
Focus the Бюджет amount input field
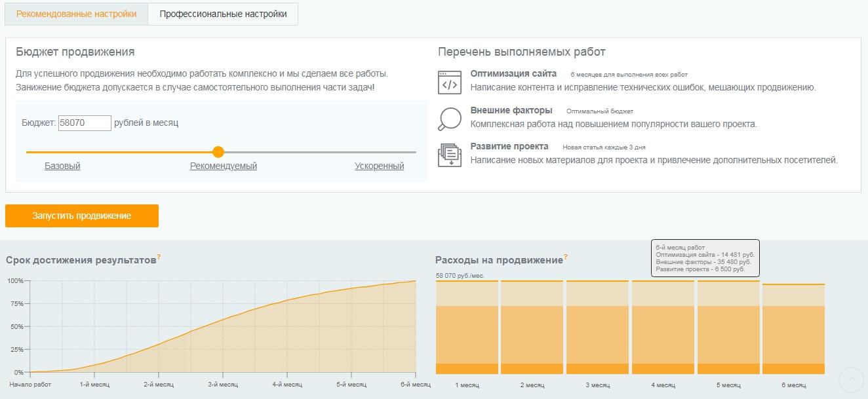pos(85,123)
